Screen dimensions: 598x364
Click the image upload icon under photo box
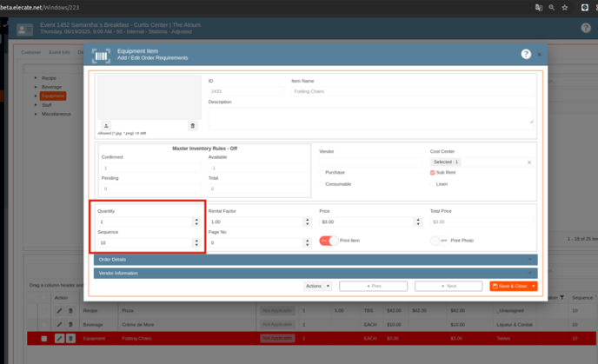coord(107,126)
